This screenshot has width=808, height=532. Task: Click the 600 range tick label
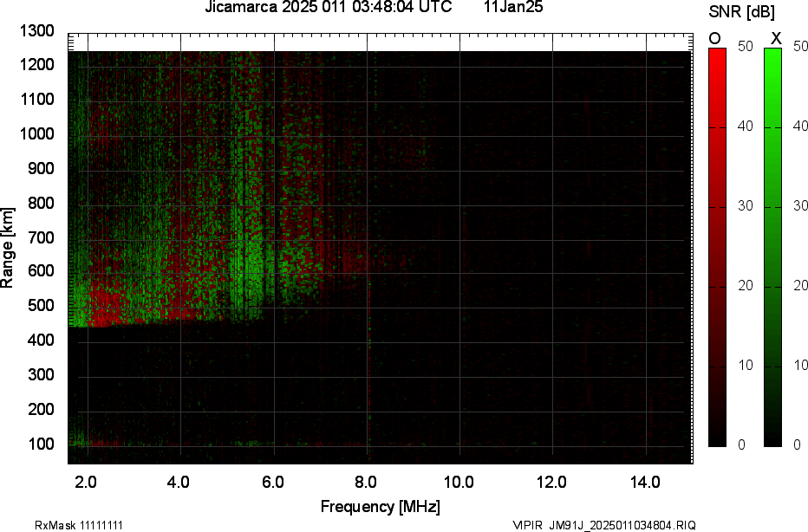pyautogui.click(x=41, y=271)
